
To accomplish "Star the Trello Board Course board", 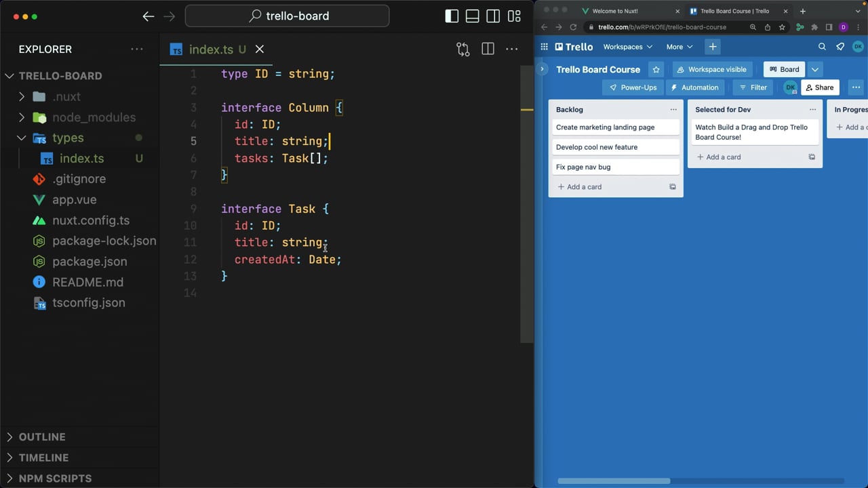I will 656,69.
